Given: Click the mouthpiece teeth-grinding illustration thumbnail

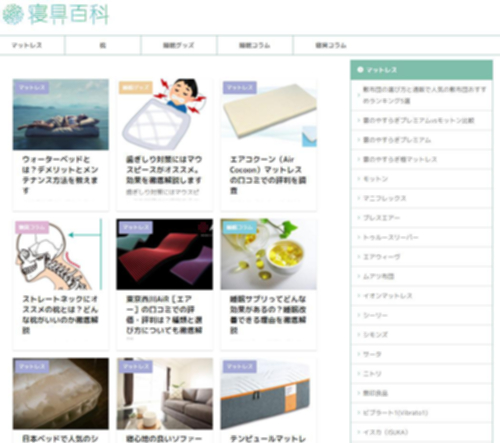Looking at the screenshot, I should (x=165, y=114).
